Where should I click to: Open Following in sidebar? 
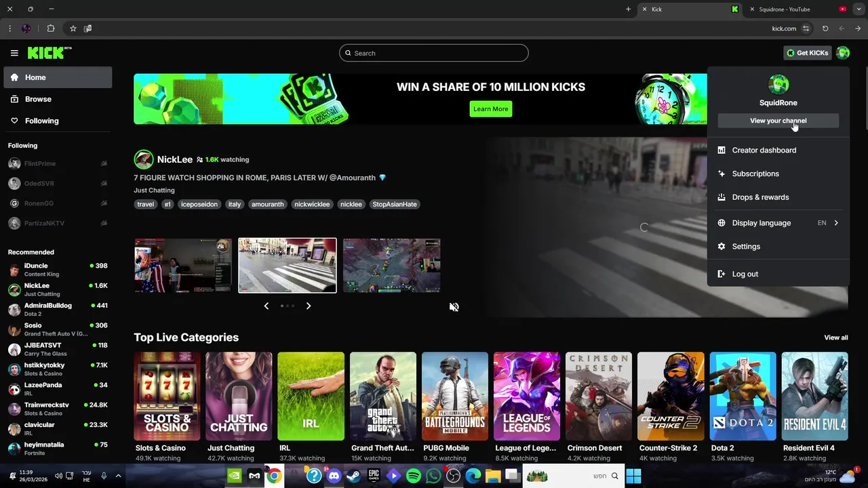[x=58, y=121]
